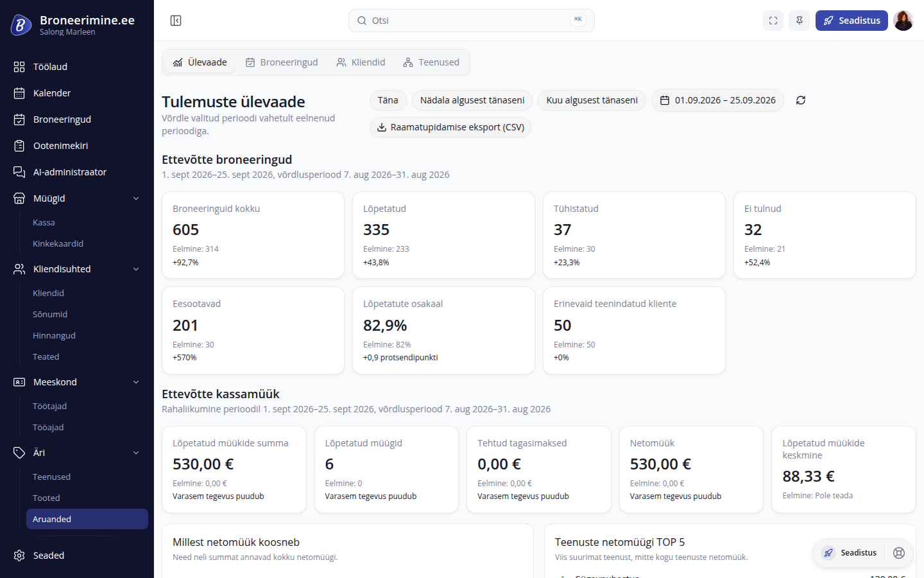Open Seaded settings in the sidebar

pyautogui.click(x=77, y=556)
